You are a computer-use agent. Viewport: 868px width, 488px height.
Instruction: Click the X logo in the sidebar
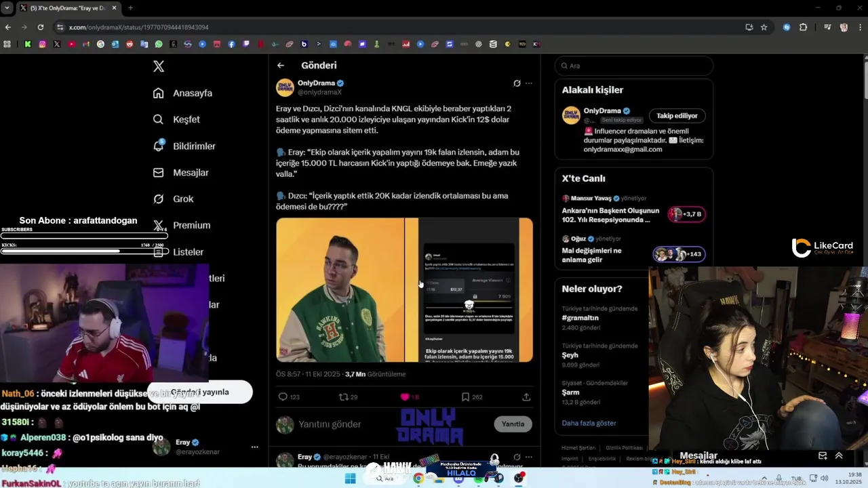[159, 66]
